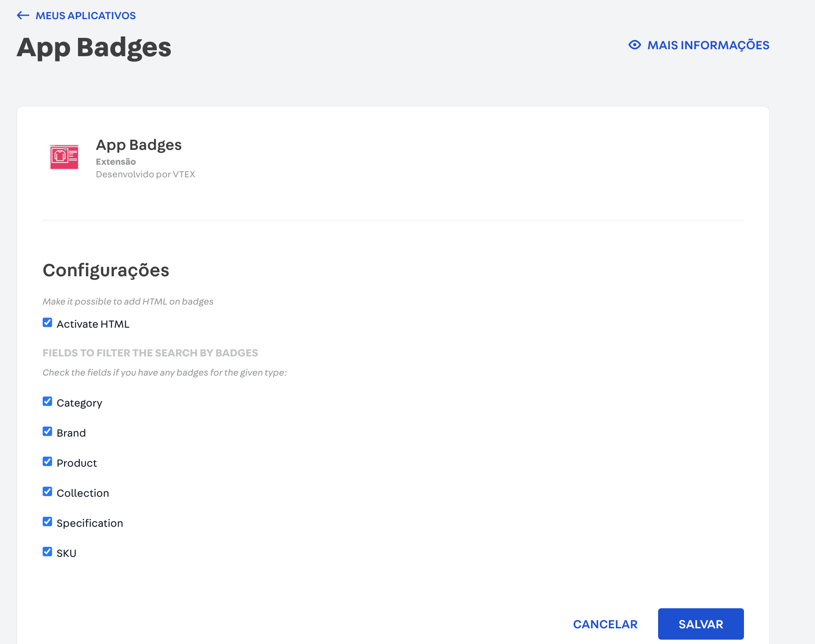The height and width of the screenshot is (644, 815).
Task: Click 'Make it possible to add HTML' text
Action: coord(128,302)
